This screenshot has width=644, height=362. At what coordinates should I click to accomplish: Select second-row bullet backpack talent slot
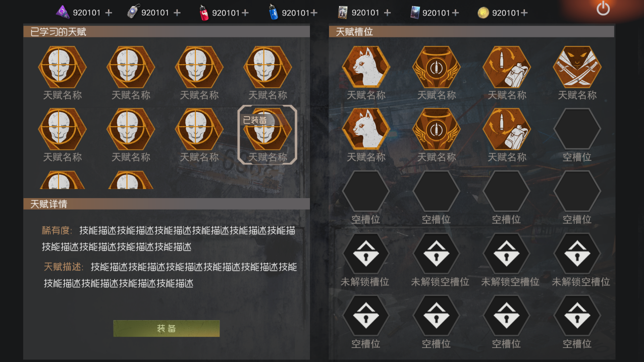[x=507, y=129]
